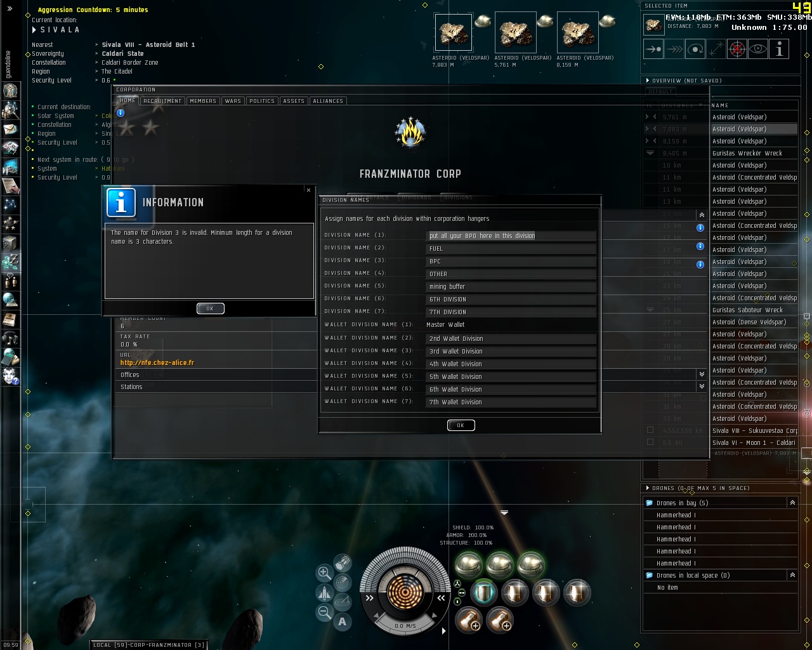812x650 pixels.
Task: Open the chat channels icon
Action: point(10,281)
